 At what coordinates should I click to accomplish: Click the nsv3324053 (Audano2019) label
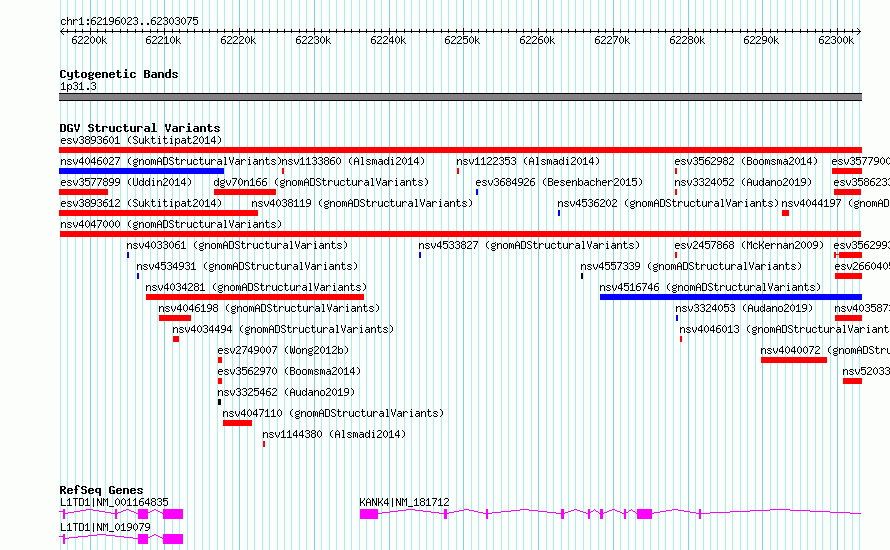click(x=744, y=308)
